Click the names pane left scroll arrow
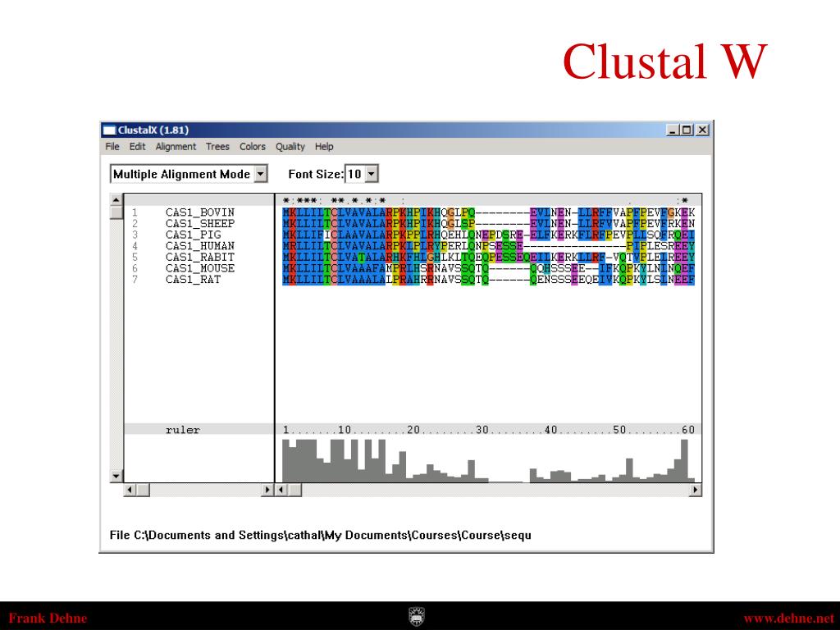The image size is (840, 630). coord(130,490)
